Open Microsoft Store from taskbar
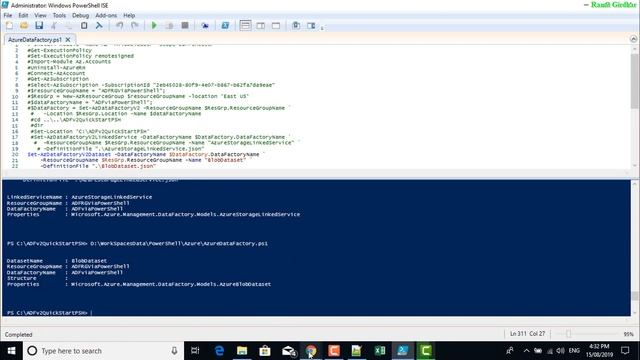 pyautogui.click(x=265, y=351)
